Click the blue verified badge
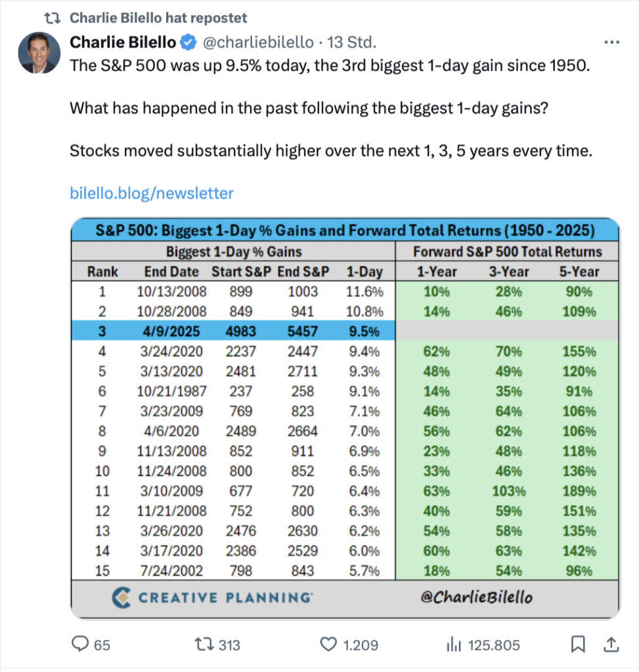 tap(188, 43)
